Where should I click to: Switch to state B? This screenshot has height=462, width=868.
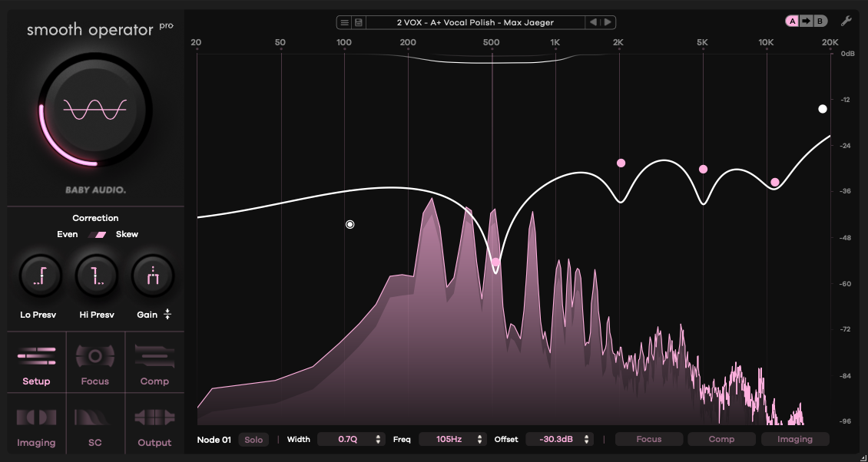(820, 21)
